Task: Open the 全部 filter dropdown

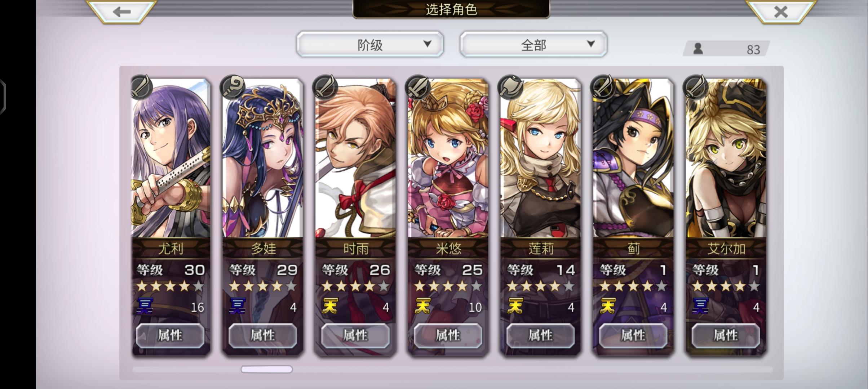Action: coord(533,44)
